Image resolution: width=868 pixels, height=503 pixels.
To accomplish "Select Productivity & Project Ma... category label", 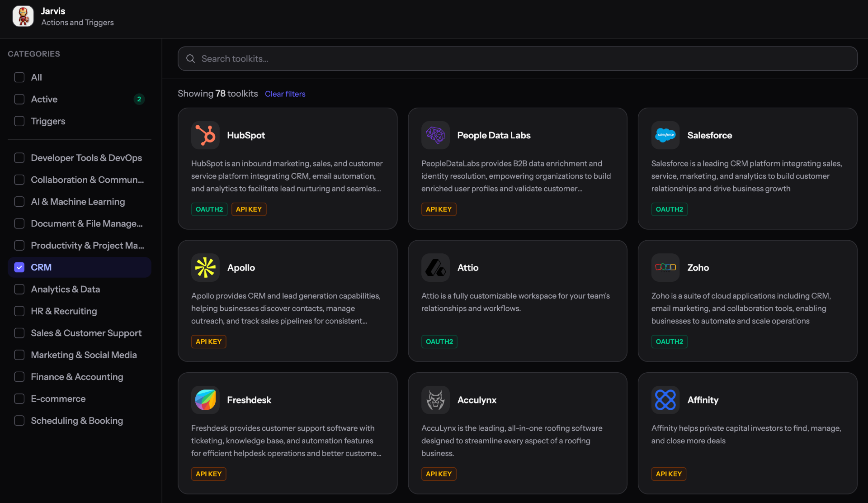I will tap(88, 245).
